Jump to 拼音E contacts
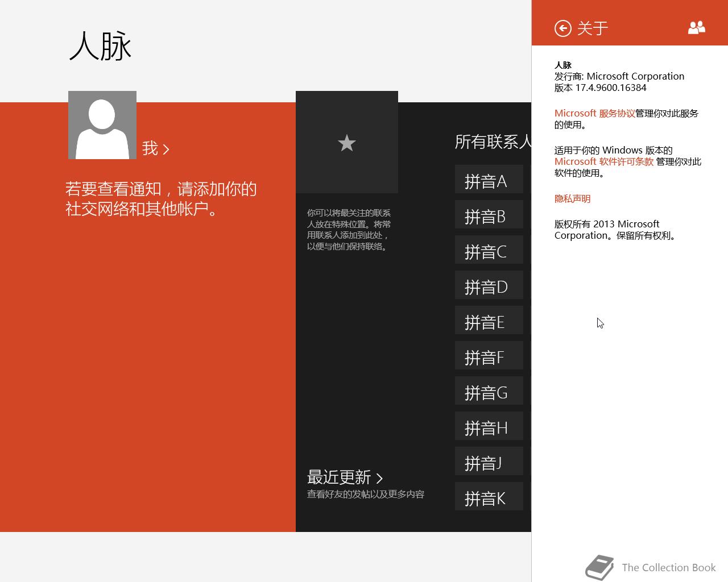This screenshot has height=582, width=728. click(x=489, y=320)
